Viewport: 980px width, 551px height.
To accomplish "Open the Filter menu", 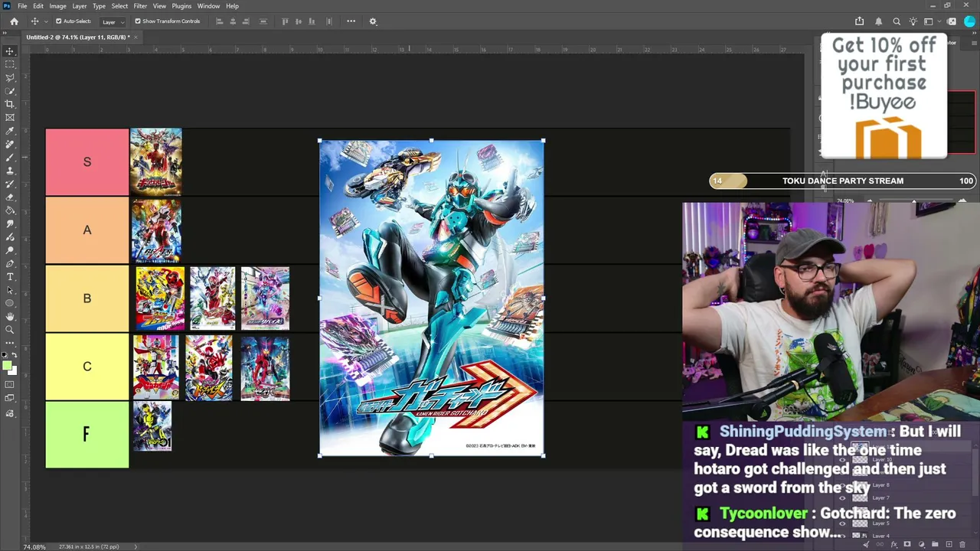I will pyautogui.click(x=140, y=6).
